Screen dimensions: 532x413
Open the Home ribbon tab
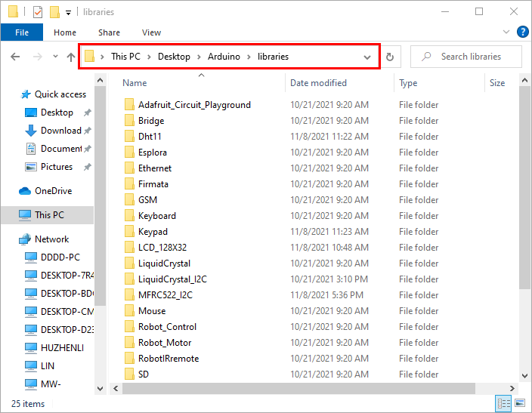tap(65, 32)
